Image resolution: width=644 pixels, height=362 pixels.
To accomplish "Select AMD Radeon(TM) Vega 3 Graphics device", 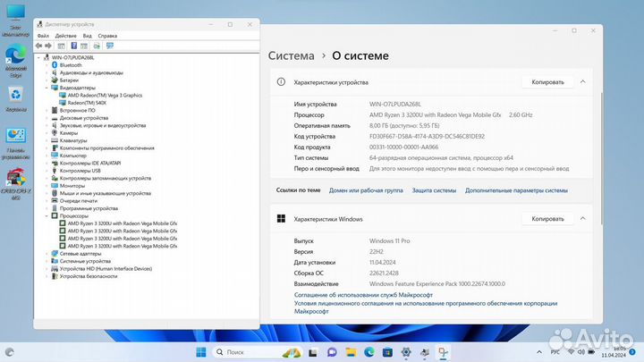I will coord(105,96).
